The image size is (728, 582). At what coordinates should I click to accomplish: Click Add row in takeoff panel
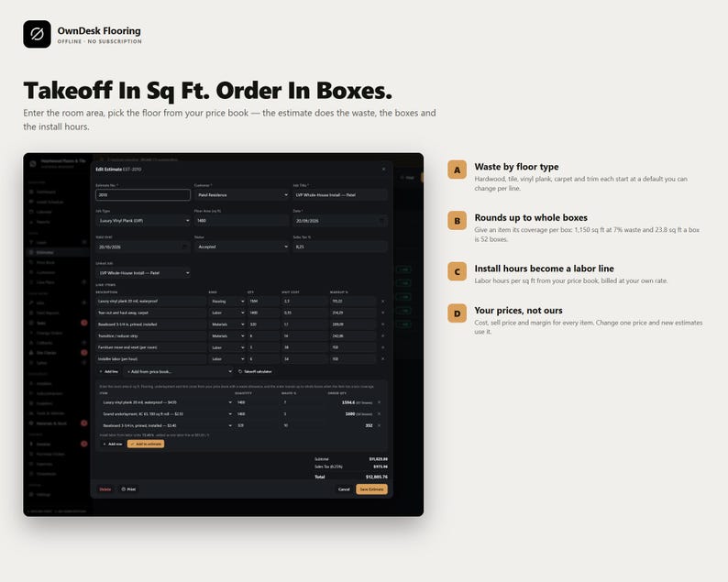pos(113,445)
